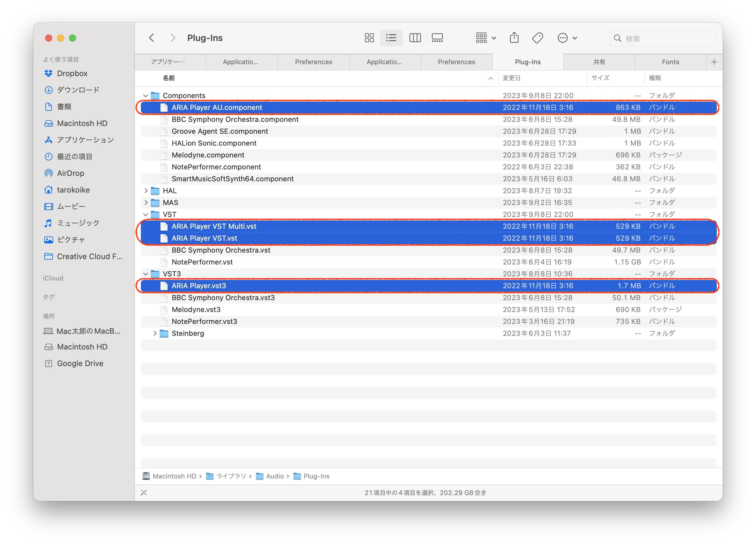756x545 pixels.
Task: Switch to the first Applicatio... tab
Action: coord(242,62)
